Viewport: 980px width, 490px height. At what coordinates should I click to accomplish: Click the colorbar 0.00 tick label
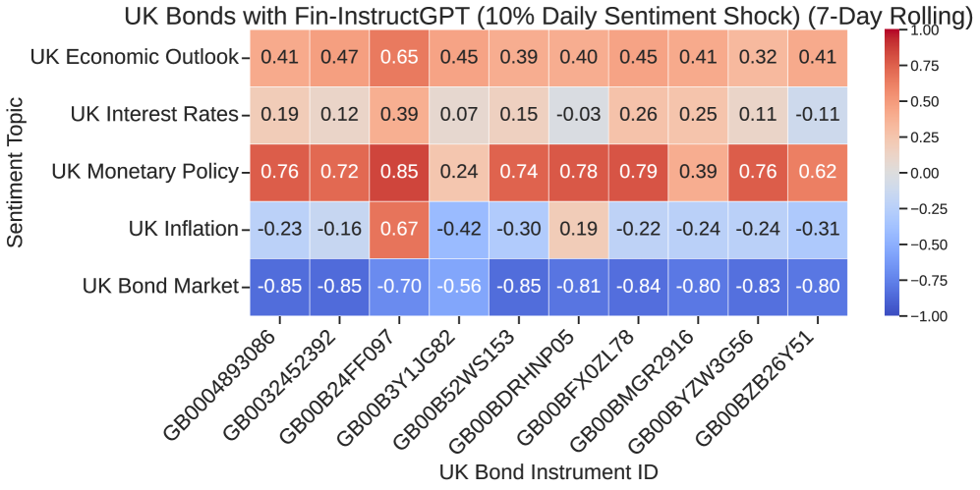click(936, 173)
